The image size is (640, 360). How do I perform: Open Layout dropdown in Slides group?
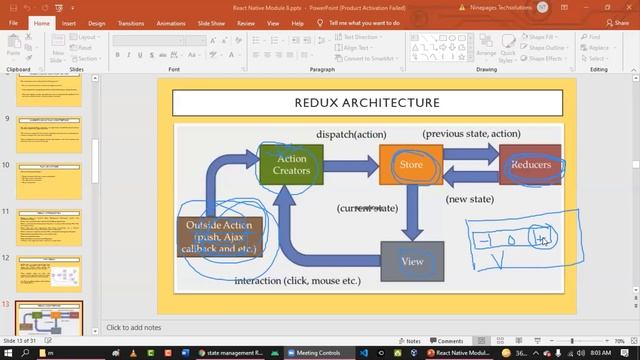[x=85, y=37]
